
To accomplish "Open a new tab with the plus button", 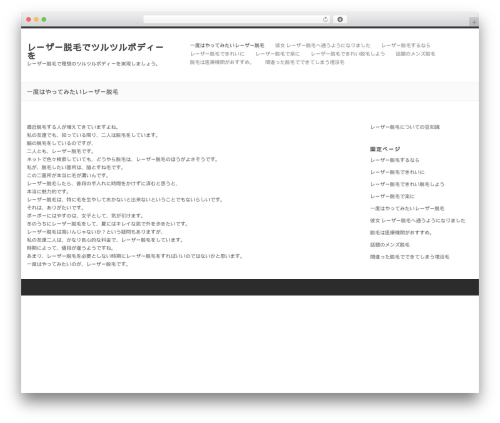I will click(474, 22).
